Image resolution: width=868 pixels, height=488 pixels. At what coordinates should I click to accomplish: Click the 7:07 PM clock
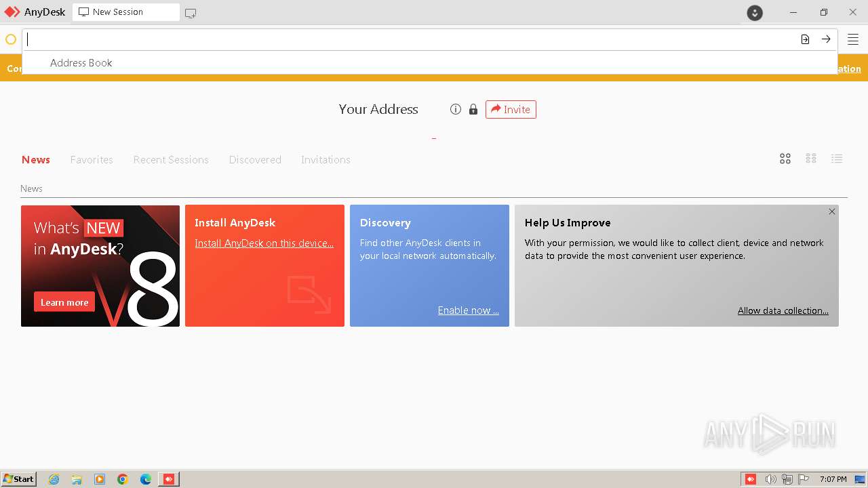point(833,479)
